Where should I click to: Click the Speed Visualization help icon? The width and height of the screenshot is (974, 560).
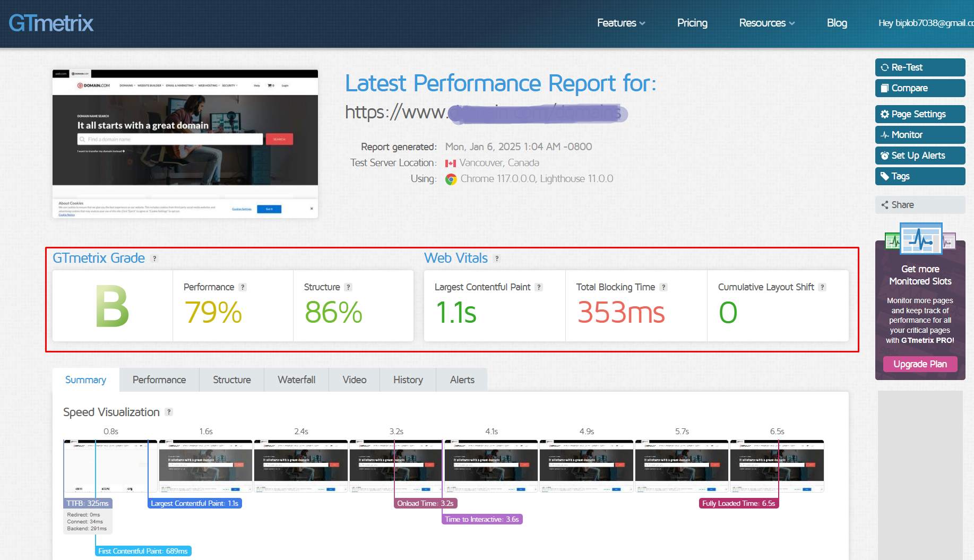[x=169, y=412]
